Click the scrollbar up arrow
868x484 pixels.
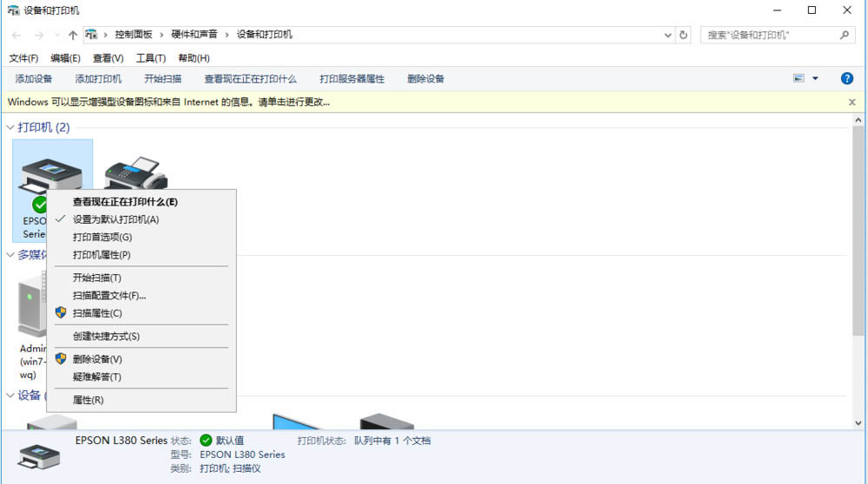click(x=858, y=120)
